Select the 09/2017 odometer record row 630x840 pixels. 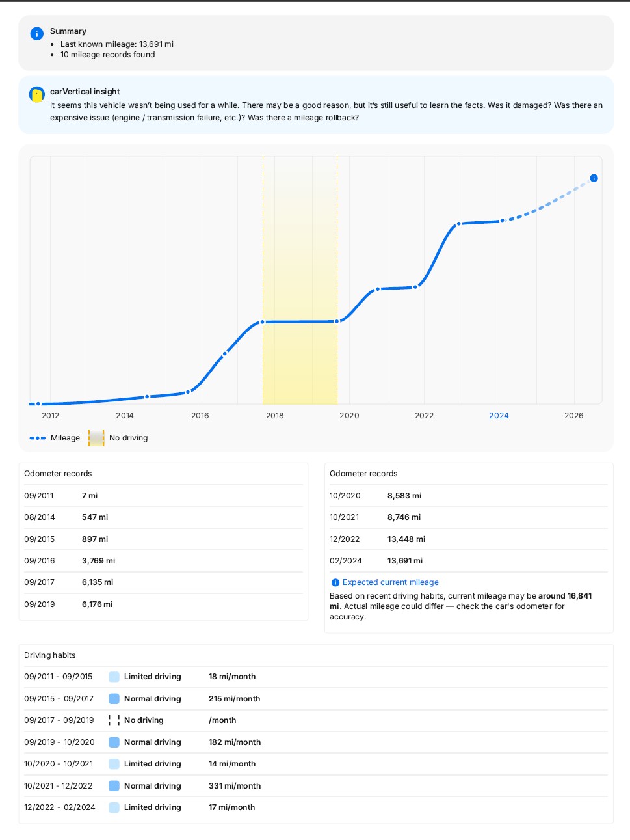click(163, 582)
